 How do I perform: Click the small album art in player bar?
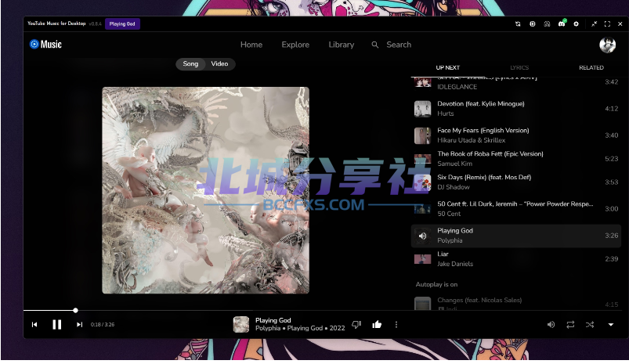click(x=241, y=325)
